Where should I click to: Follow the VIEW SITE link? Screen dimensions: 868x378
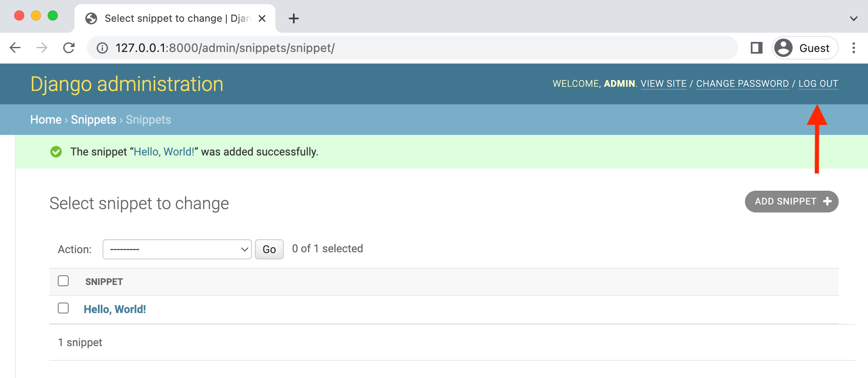(663, 83)
